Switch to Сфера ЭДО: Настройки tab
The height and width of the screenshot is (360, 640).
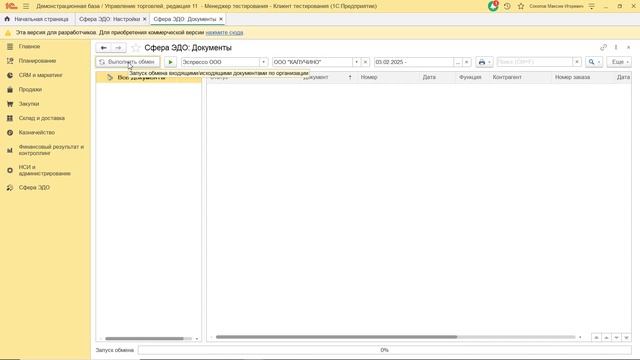pyautogui.click(x=109, y=19)
